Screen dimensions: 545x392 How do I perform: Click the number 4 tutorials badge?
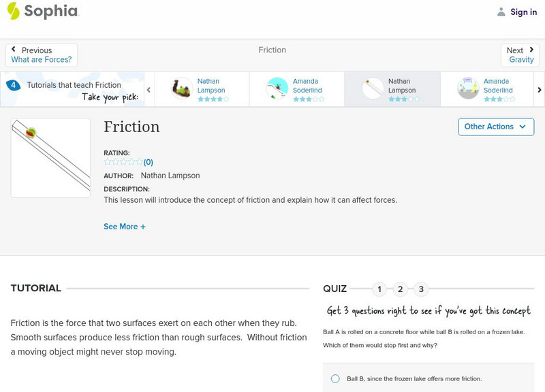pos(13,85)
